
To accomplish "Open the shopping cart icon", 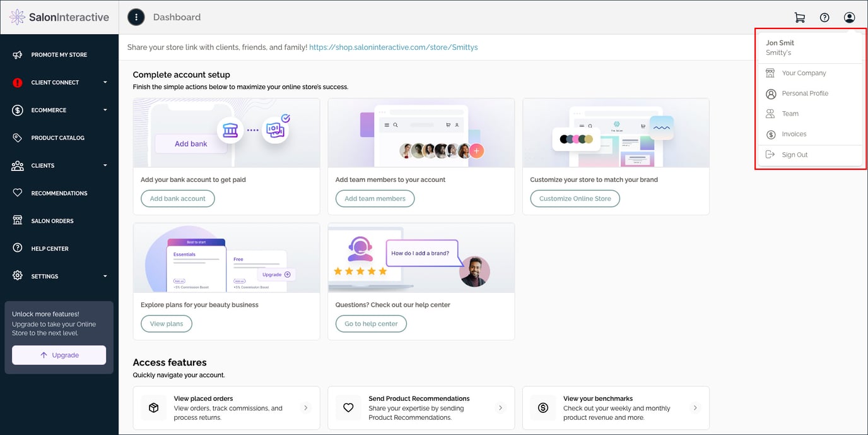I will point(799,18).
